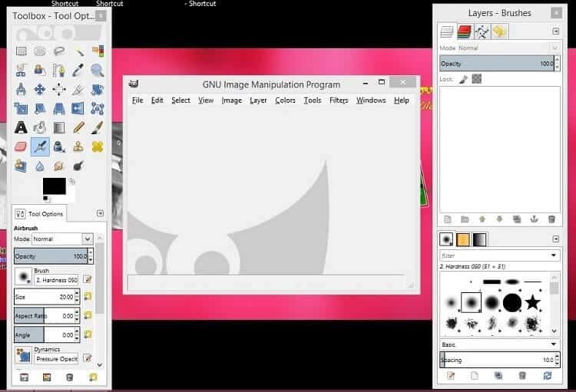576x392 pixels.
Task: Select the Bucket Fill tool
Action: pyautogui.click(x=40, y=128)
